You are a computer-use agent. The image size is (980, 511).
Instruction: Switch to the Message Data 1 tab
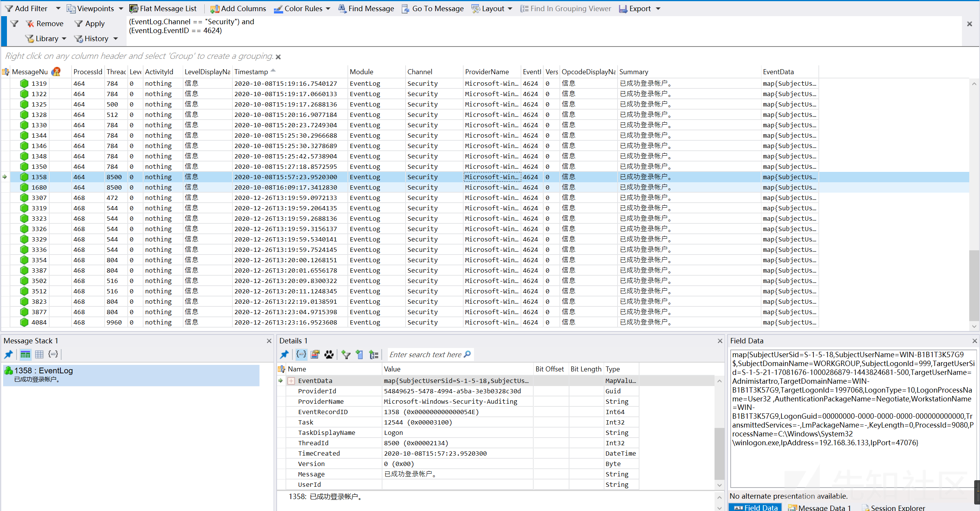pos(819,507)
